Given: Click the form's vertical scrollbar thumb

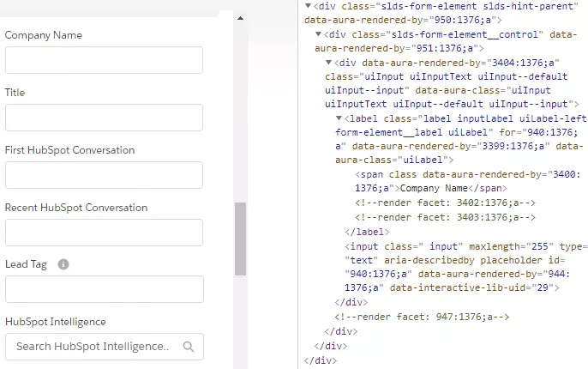Looking at the screenshot, I should point(240,239).
